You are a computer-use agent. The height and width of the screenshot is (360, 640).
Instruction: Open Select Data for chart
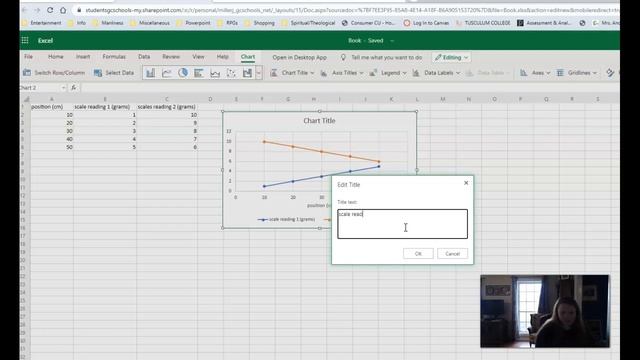tap(114, 73)
